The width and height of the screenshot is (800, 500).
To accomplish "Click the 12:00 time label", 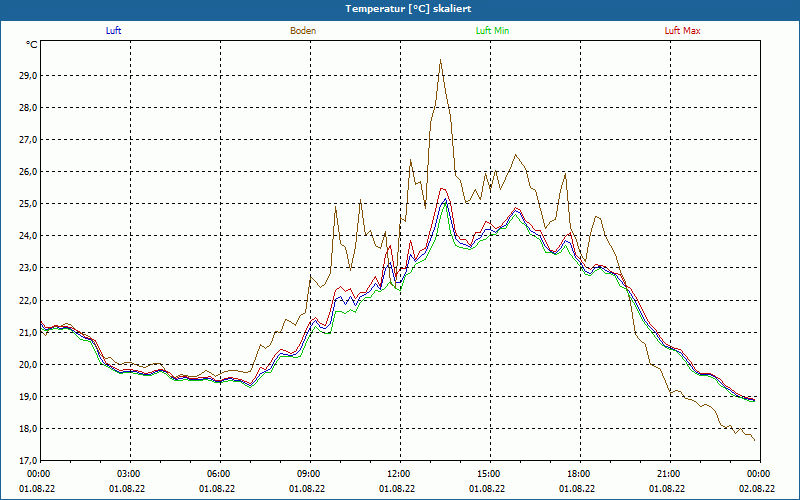I will click(x=400, y=474).
